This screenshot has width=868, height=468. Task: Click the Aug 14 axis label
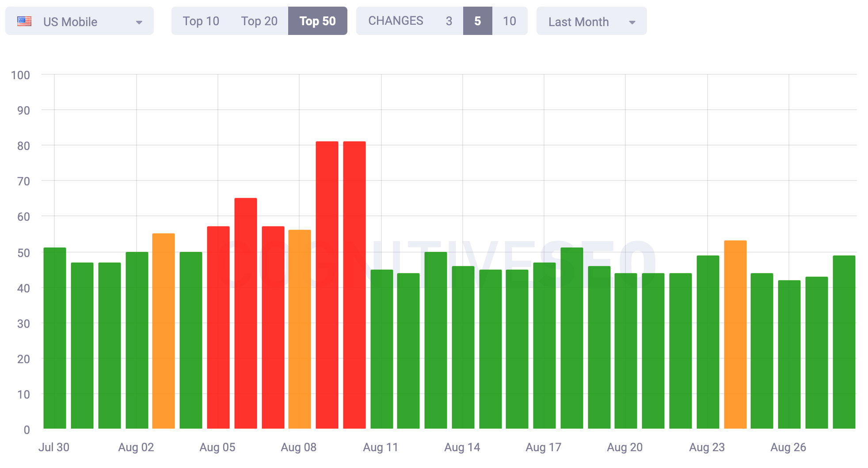click(462, 447)
